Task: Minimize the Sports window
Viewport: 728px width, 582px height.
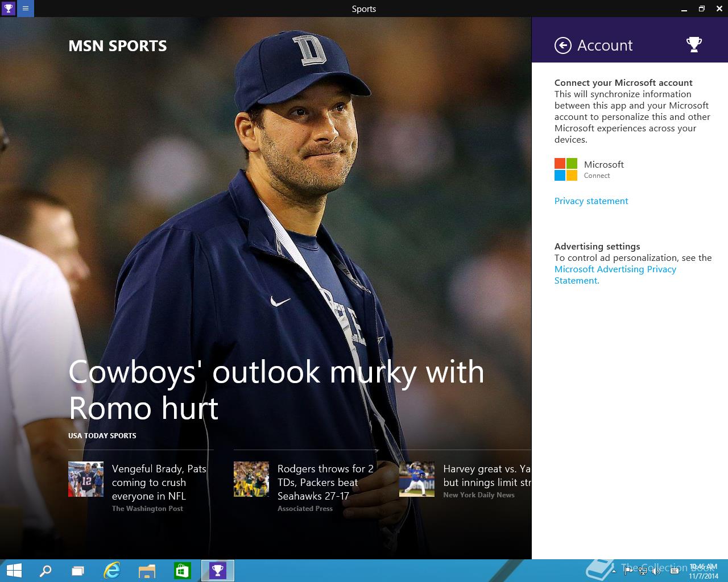Action: click(x=684, y=9)
